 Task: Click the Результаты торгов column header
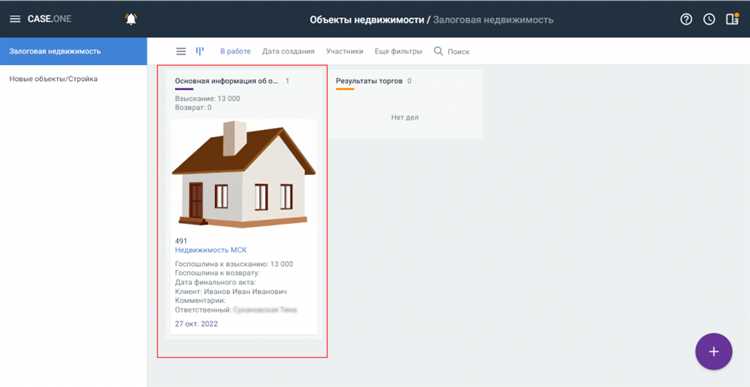pyautogui.click(x=369, y=81)
